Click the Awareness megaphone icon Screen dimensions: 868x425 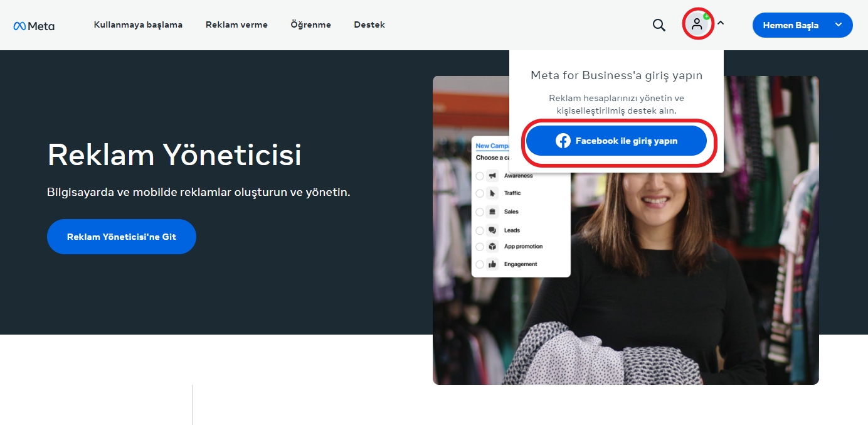[x=492, y=176]
